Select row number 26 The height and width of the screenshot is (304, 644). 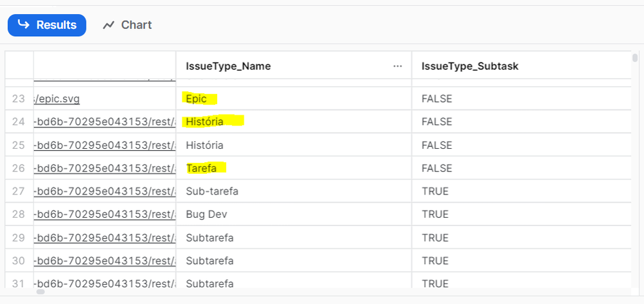tap(19, 168)
